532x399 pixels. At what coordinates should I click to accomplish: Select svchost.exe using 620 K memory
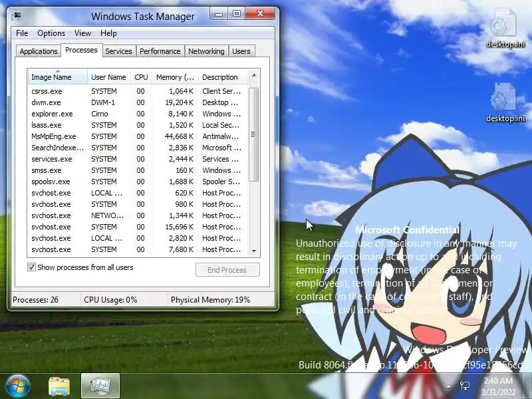tap(138, 193)
